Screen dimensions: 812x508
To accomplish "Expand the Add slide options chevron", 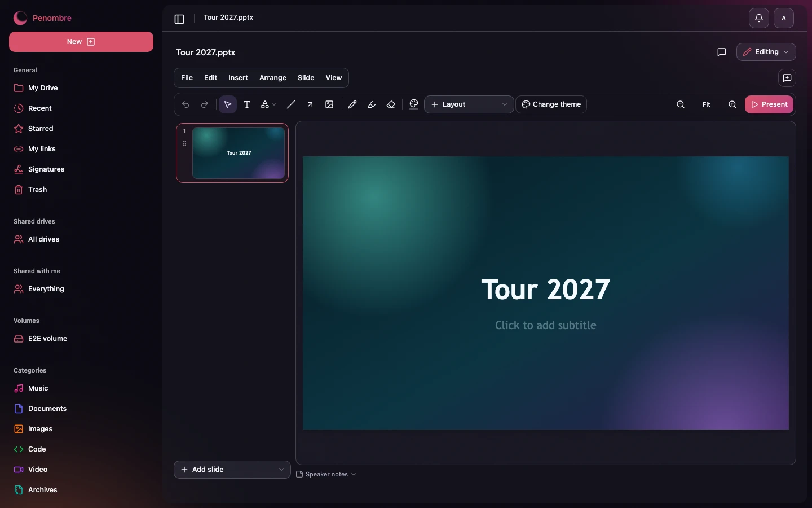I will coord(281,470).
